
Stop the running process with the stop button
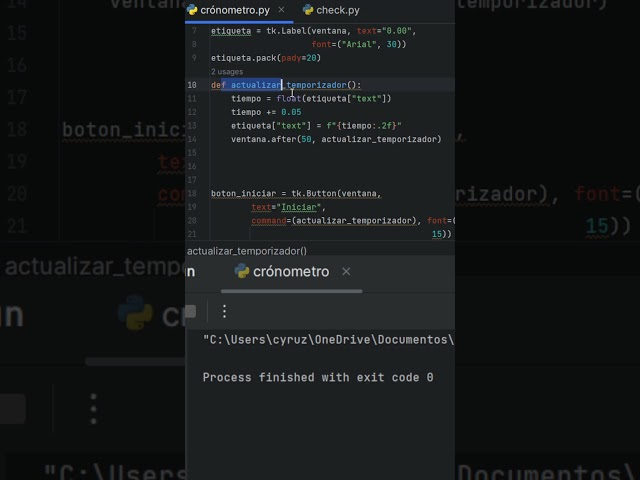click(x=190, y=311)
